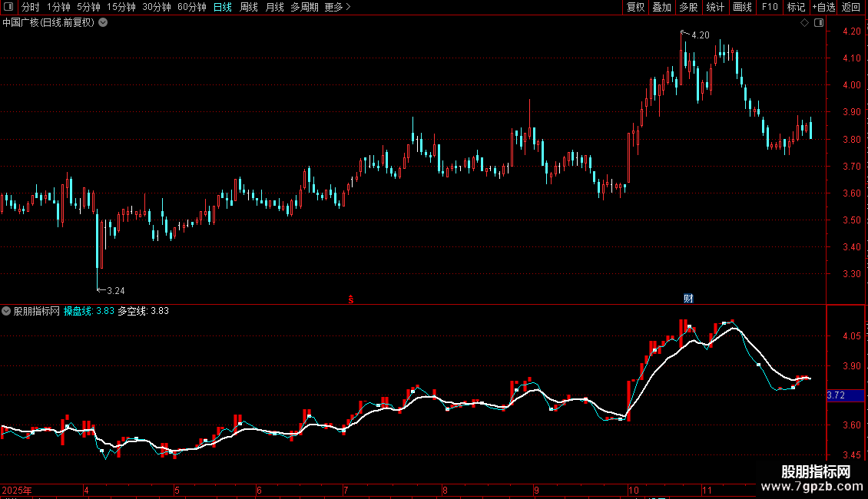
Task: Click the red S marker on the chart
Action: coord(351,299)
